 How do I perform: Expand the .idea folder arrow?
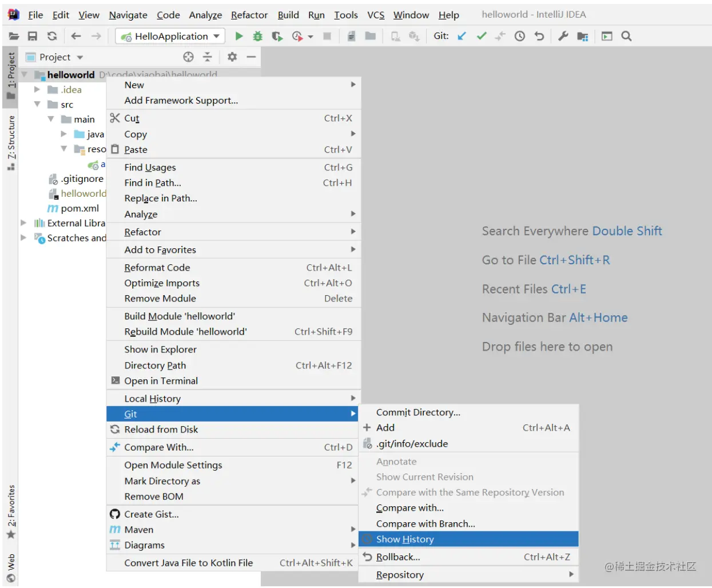pyautogui.click(x=37, y=89)
